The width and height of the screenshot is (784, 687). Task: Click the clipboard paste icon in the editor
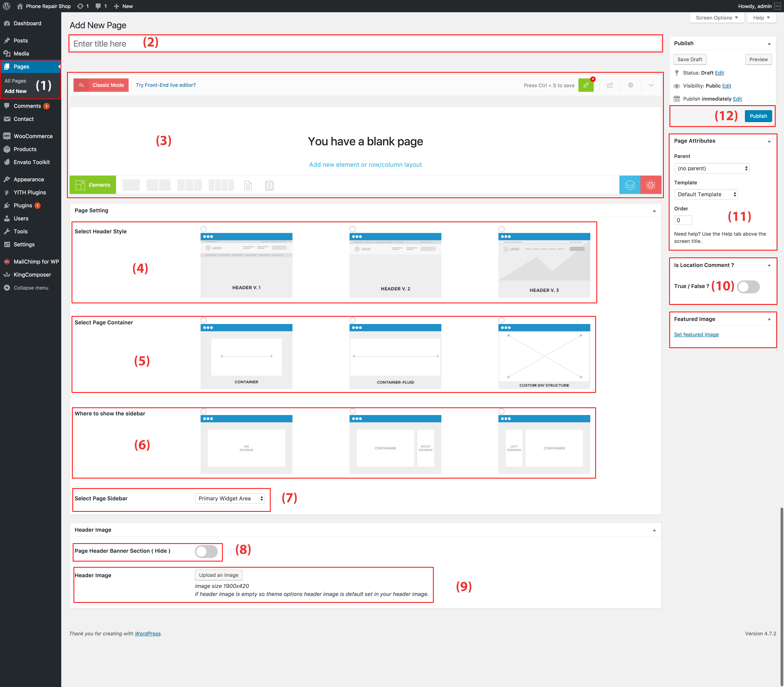tap(269, 186)
